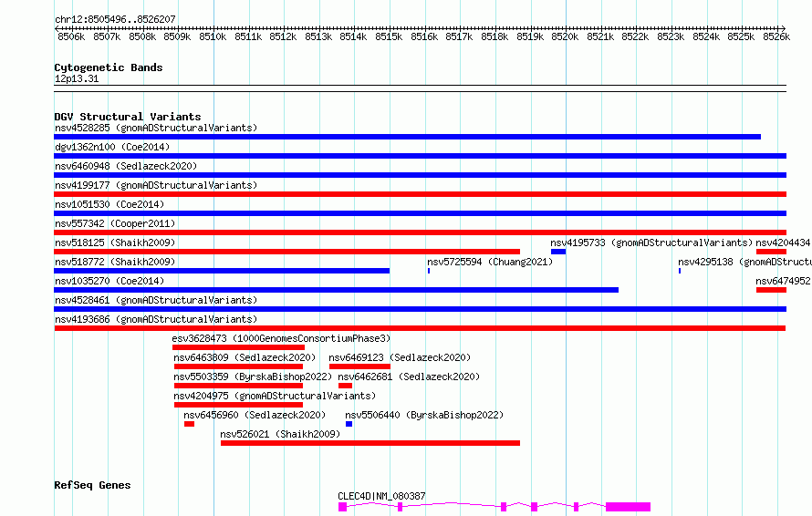Click the red bar under nsv557342
Image resolution: width=812 pixels, height=516 pixels.
[x=421, y=232]
